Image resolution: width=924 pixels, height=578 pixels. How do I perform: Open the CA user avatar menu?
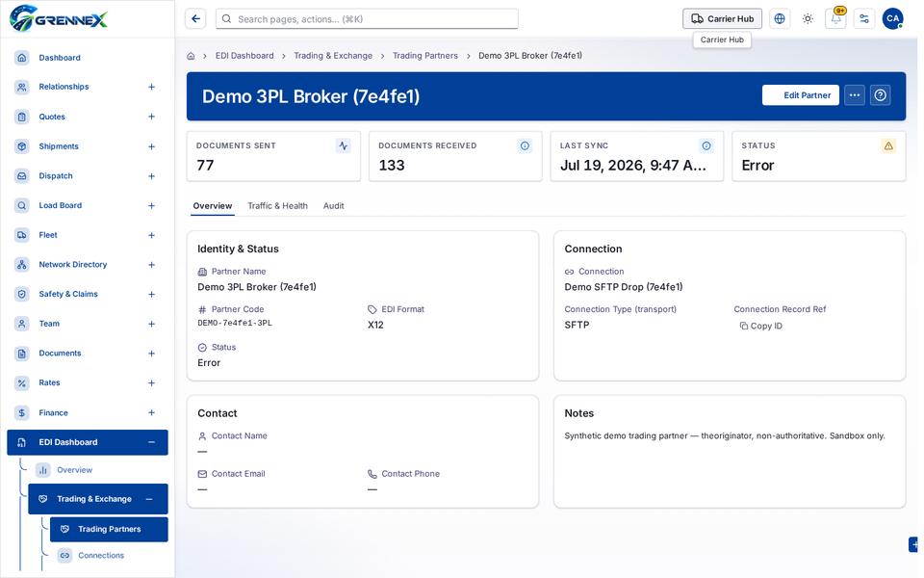893,19
